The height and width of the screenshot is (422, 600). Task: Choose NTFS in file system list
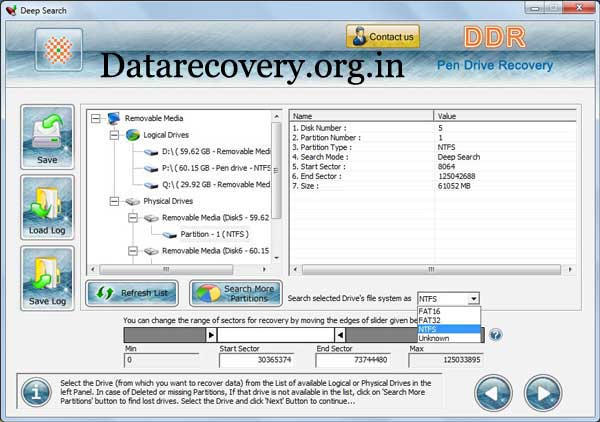pos(448,329)
